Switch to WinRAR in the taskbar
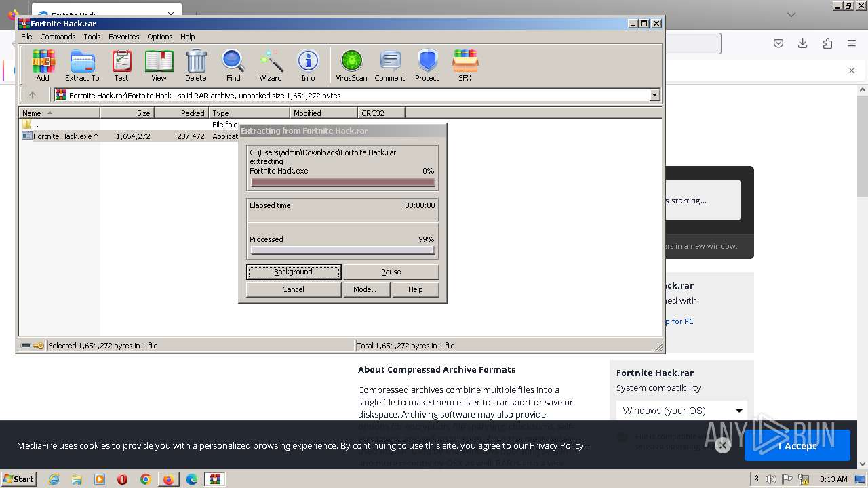868x488 pixels. coord(215,479)
